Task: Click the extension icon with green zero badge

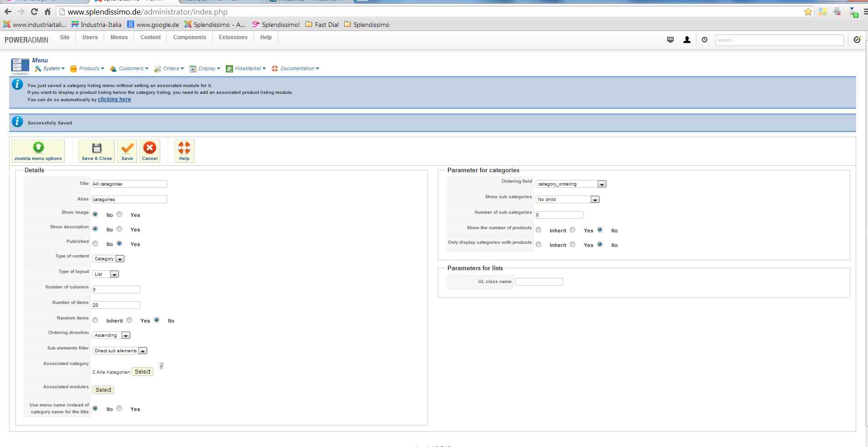Action: (x=853, y=12)
